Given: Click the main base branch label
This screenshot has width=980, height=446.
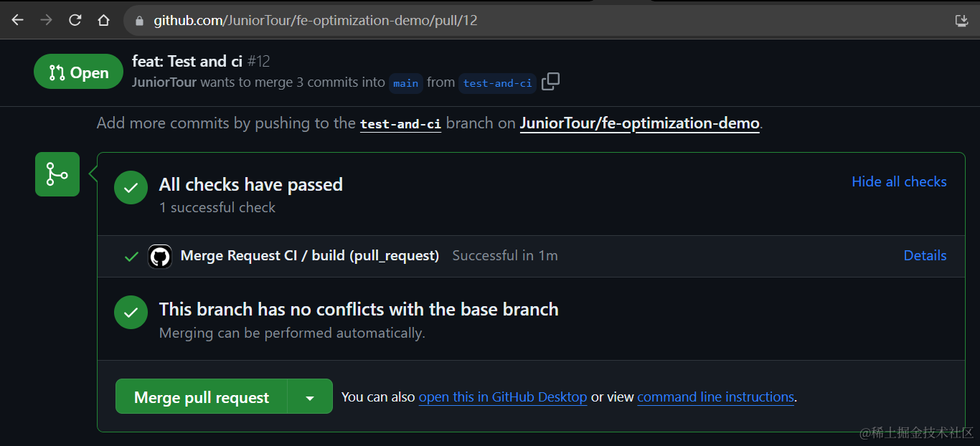Looking at the screenshot, I should [405, 83].
